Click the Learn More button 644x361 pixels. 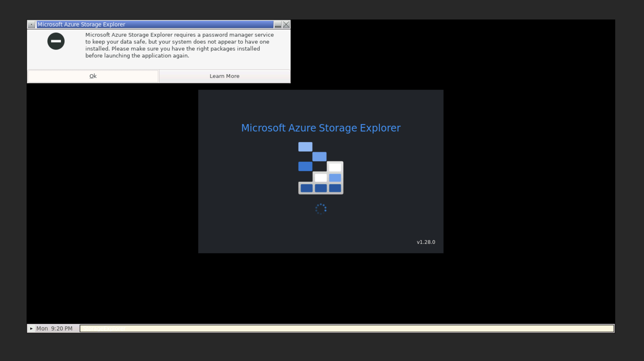pyautogui.click(x=224, y=76)
